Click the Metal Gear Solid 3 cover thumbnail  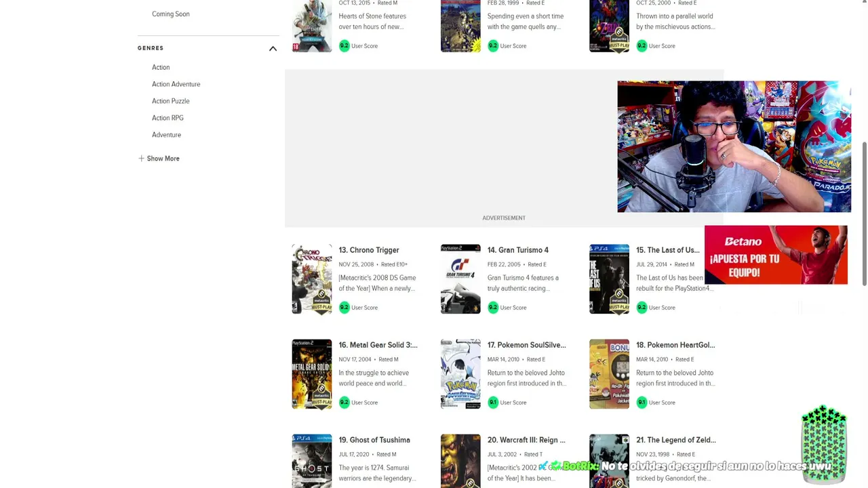point(312,374)
